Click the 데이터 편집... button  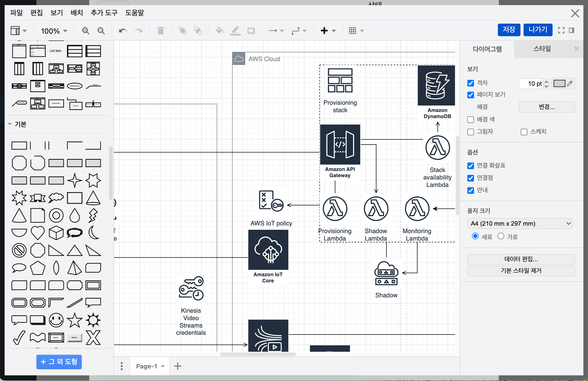(521, 259)
